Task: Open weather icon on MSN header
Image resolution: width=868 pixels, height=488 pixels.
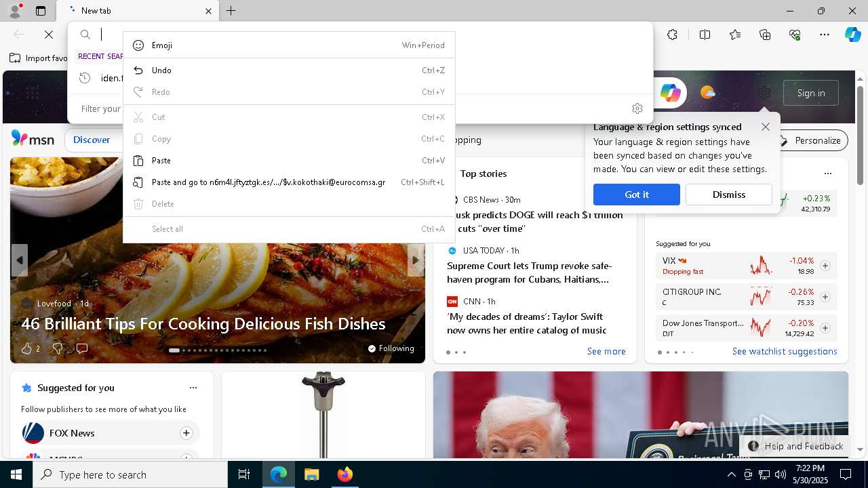Action: [707, 93]
